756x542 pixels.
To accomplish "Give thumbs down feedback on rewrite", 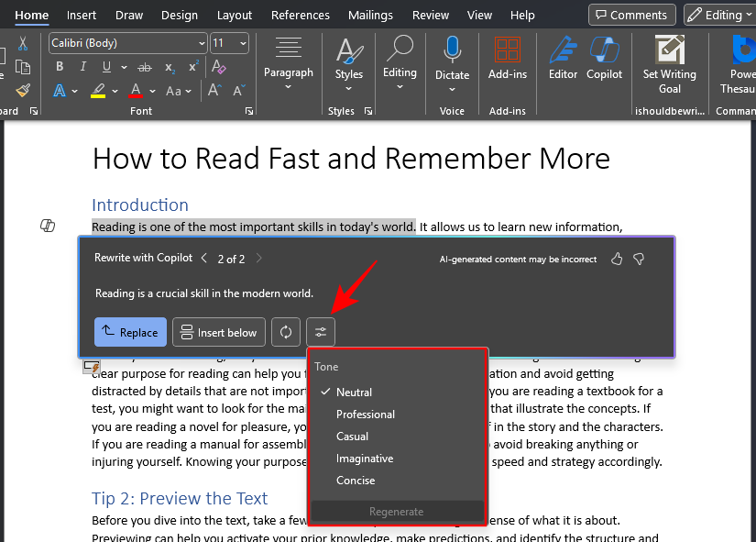I will tap(639, 260).
